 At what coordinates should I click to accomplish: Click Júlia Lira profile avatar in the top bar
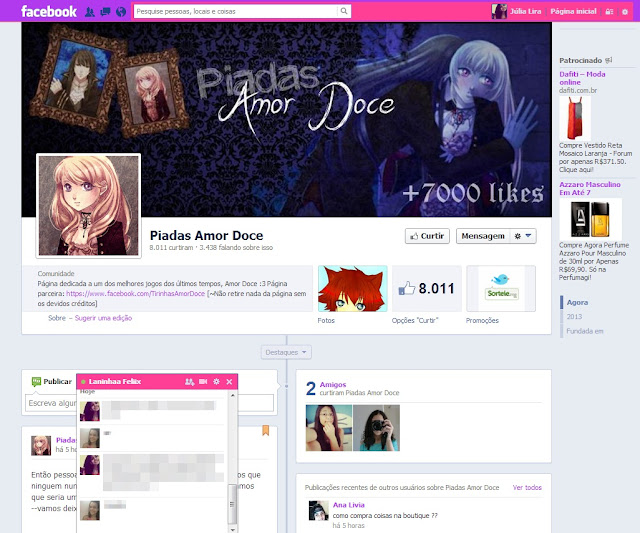499,11
